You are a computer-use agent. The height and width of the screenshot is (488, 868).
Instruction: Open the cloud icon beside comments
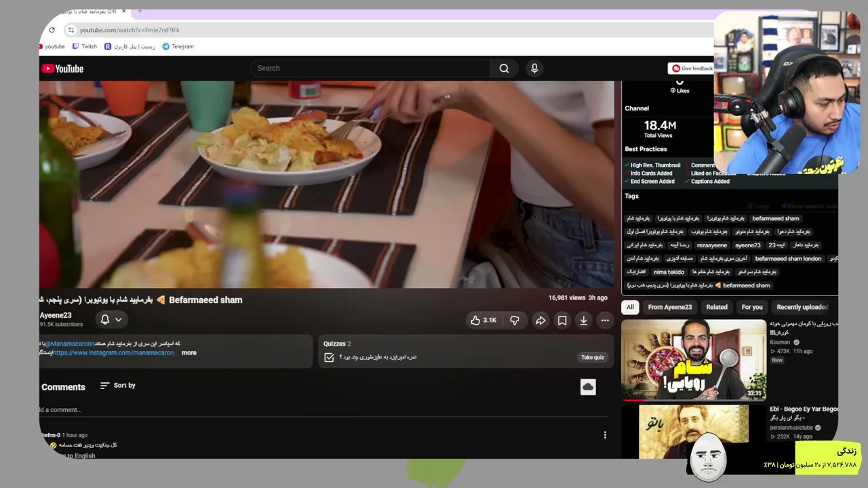588,386
